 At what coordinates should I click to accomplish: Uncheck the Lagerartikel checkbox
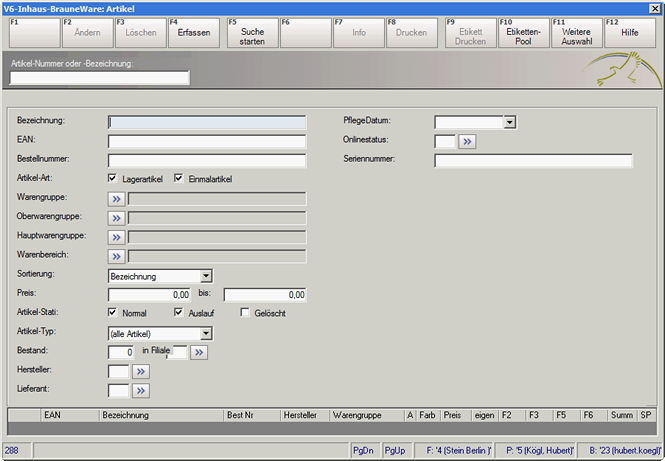[x=114, y=179]
